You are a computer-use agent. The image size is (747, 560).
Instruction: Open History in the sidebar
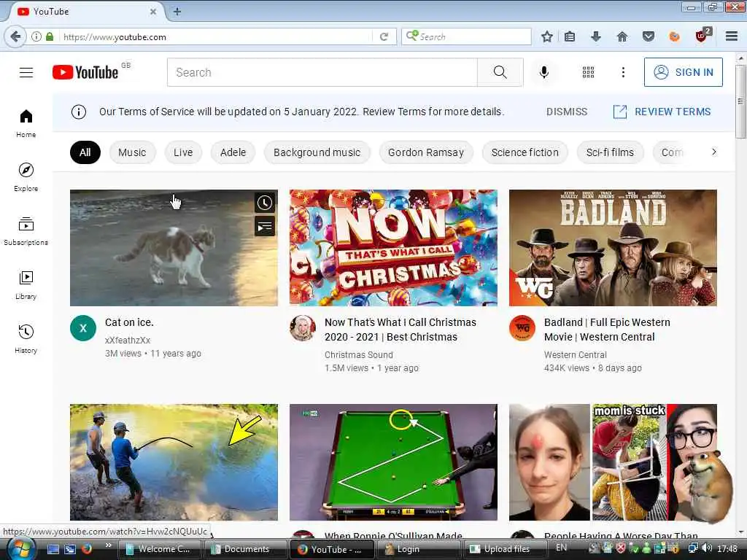26,338
